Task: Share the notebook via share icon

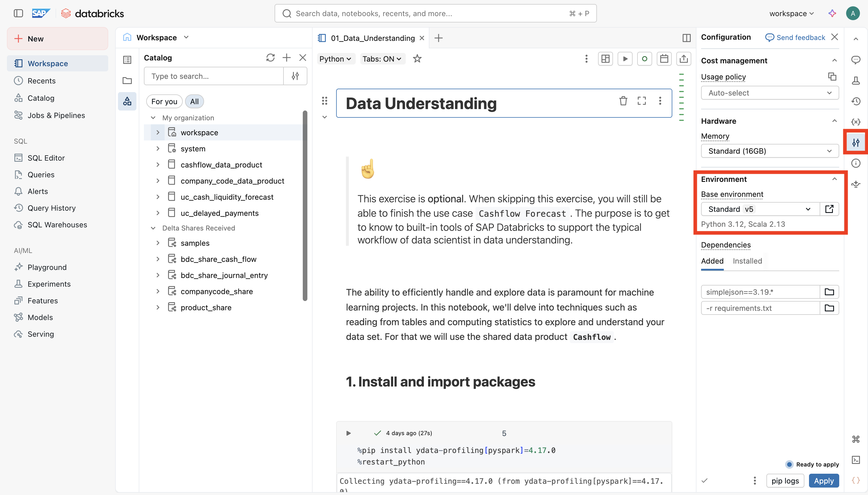Action: pos(684,59)
